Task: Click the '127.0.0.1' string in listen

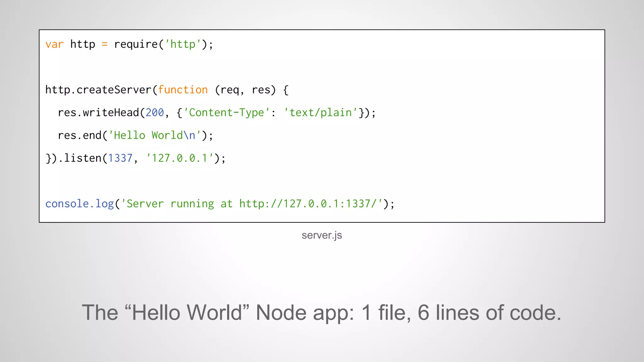Action: 180,158
